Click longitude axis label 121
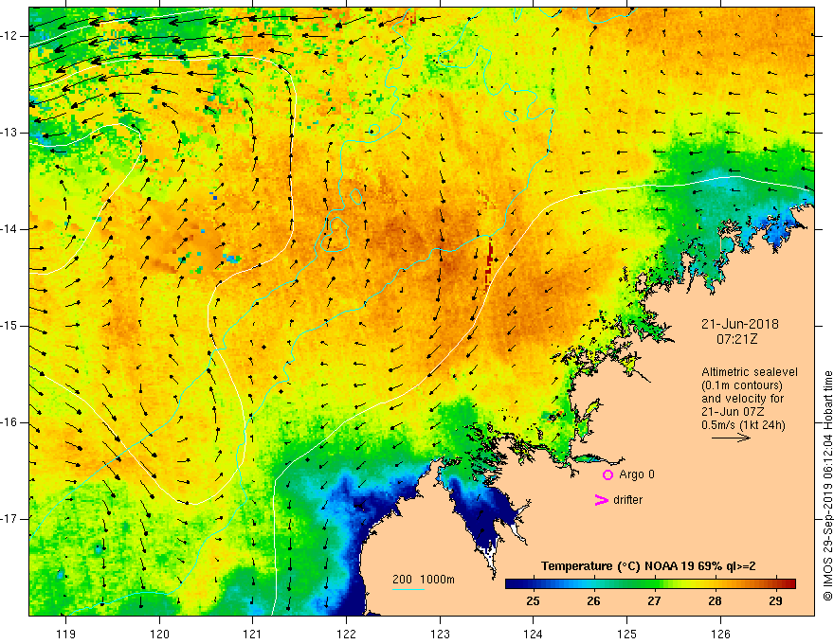Screen dimensions: 834x644 [253, 634]
